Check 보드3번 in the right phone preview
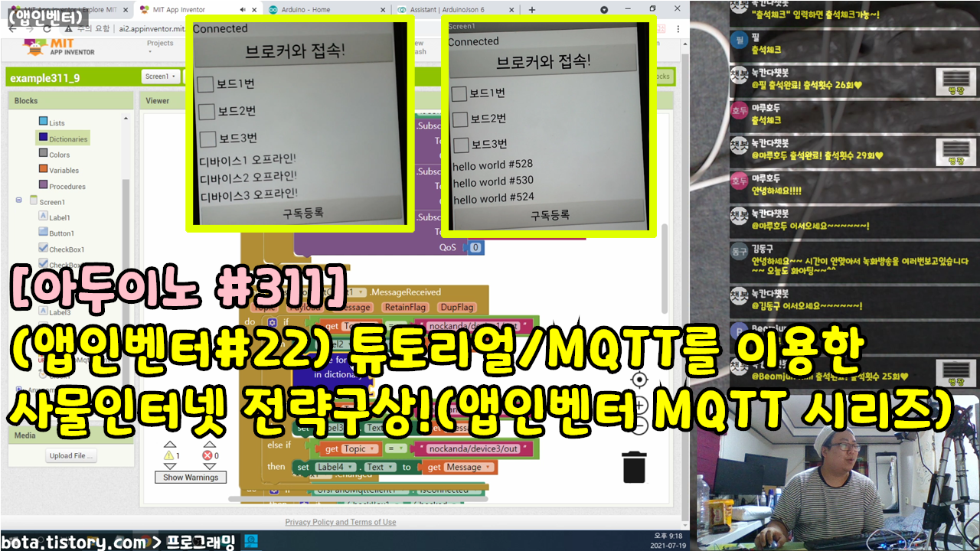This screenshot has width=980, height=551. (461, 145)
